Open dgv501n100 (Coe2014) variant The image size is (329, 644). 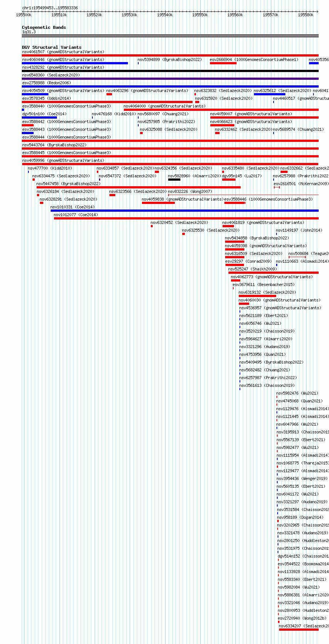[x=44, y=114]
